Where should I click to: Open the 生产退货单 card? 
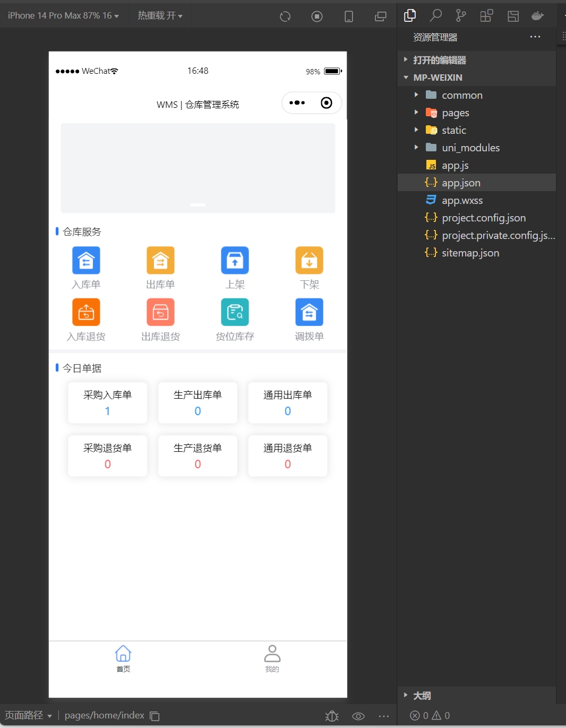[198, 456]
